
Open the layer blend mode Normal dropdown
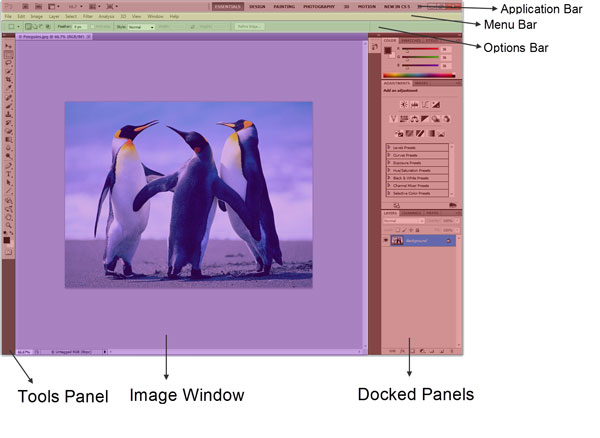[400, 220]
